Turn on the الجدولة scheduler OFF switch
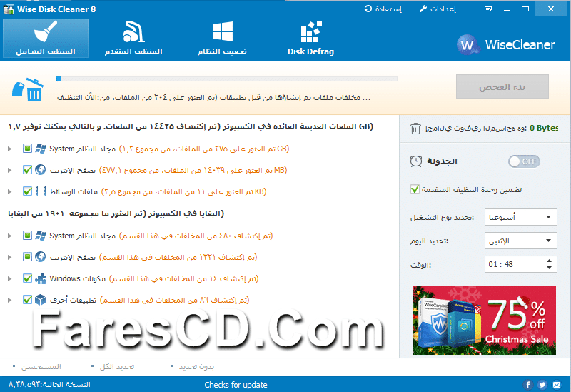Screen dimensions: 571x392 click(524, 161)
